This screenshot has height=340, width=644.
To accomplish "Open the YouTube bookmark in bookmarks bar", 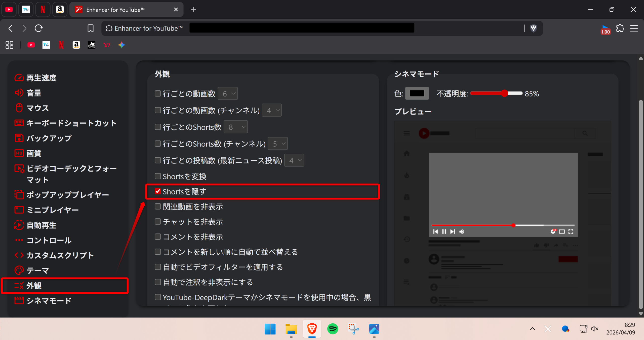I will coord(31,45).
